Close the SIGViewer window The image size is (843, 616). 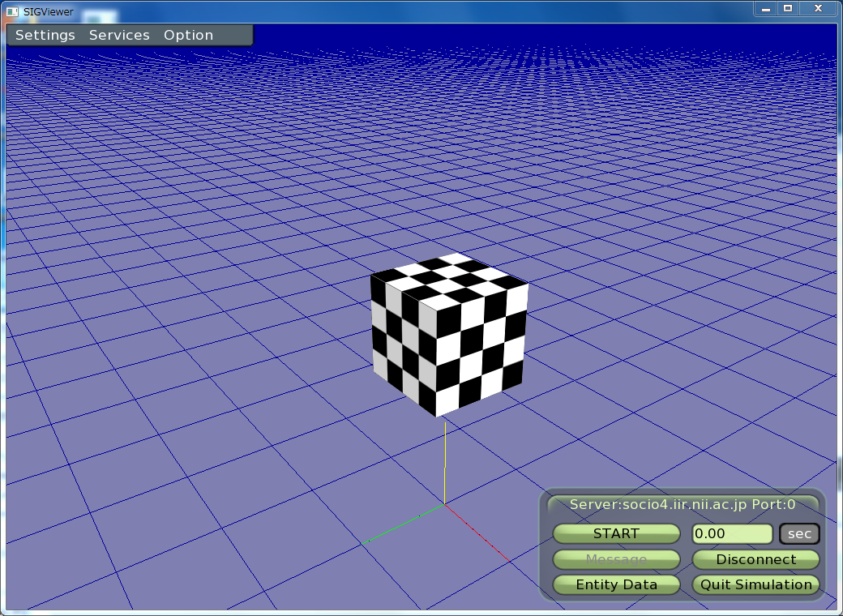click(x=819, y=8)
